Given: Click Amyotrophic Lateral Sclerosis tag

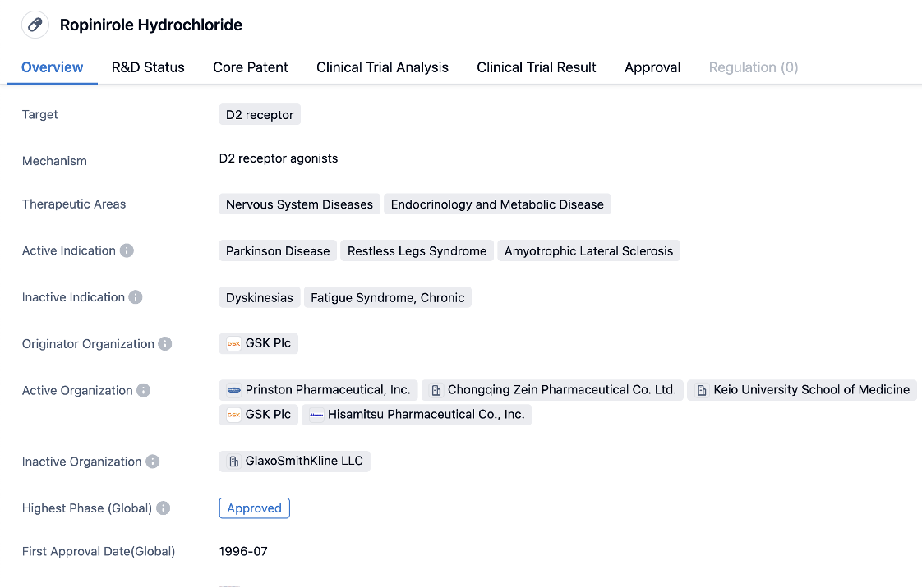Looking at the screenshot, I should (x=588, y=251).
